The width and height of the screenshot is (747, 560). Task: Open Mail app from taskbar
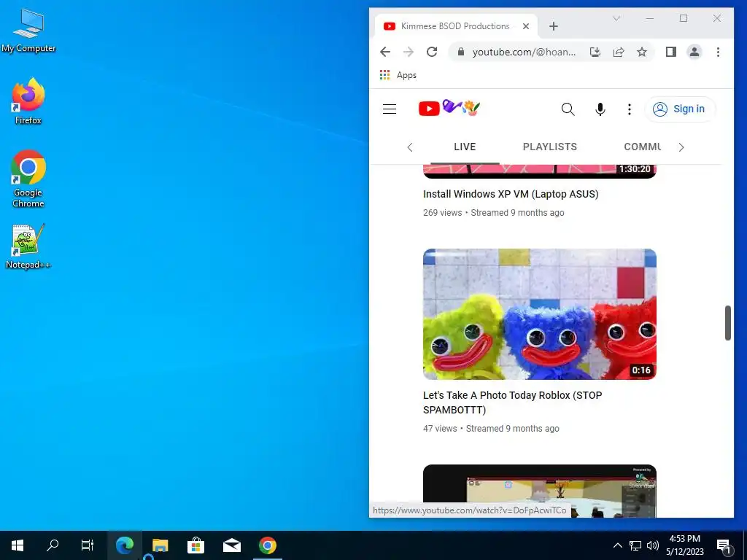click(x=231, y=545)
